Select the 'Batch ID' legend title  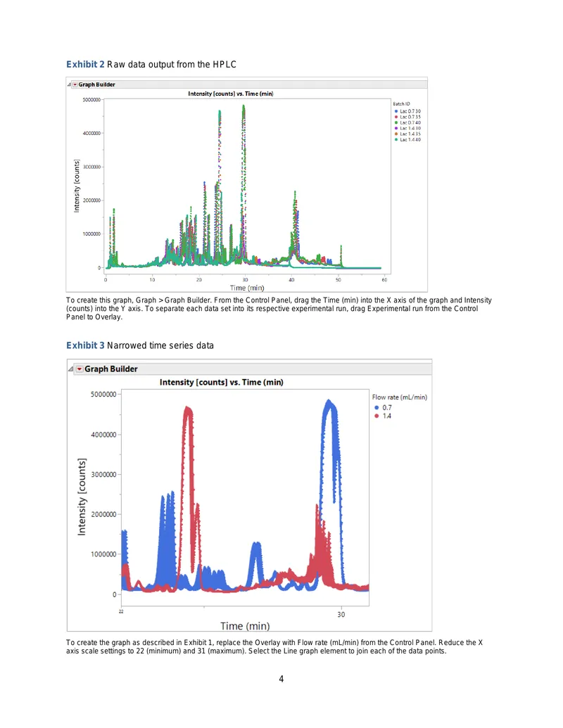tap(401, 104)
